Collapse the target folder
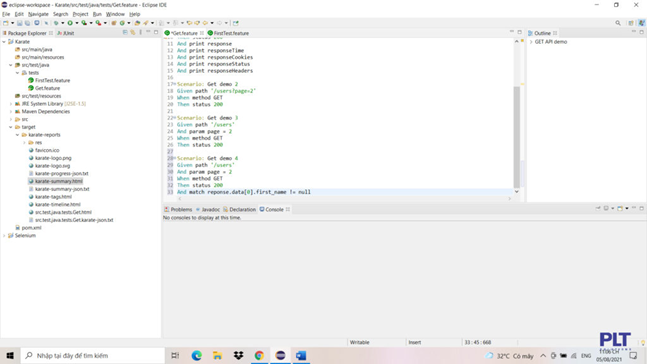 [11, 127]
